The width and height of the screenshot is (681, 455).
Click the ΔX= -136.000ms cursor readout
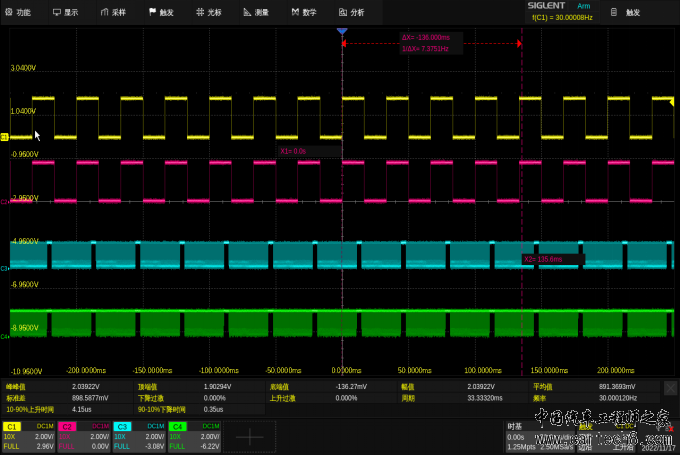(x=426, y=38)
